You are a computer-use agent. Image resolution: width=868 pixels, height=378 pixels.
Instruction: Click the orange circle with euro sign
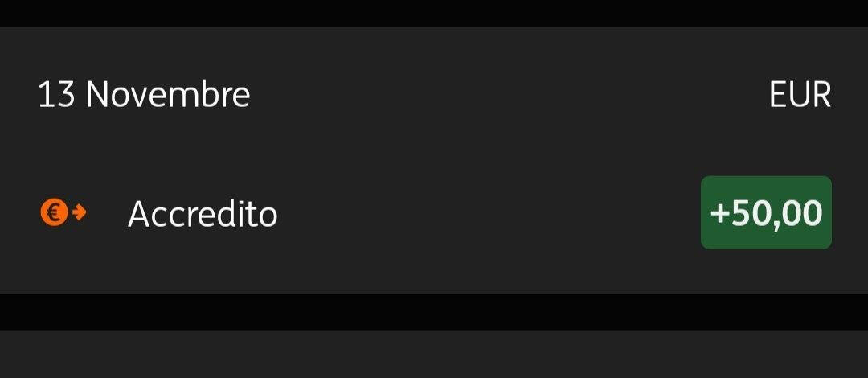(53, 213)
